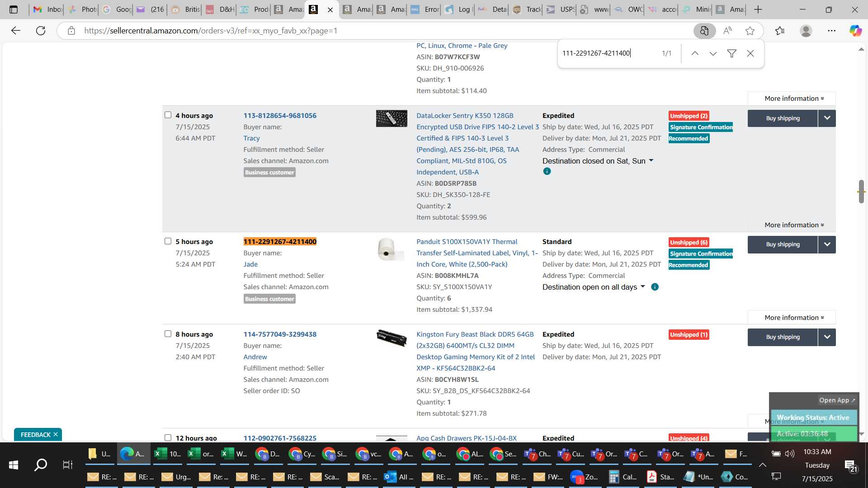Open the Panduit label roll thumbnail
868x488 pixels.
392,249
